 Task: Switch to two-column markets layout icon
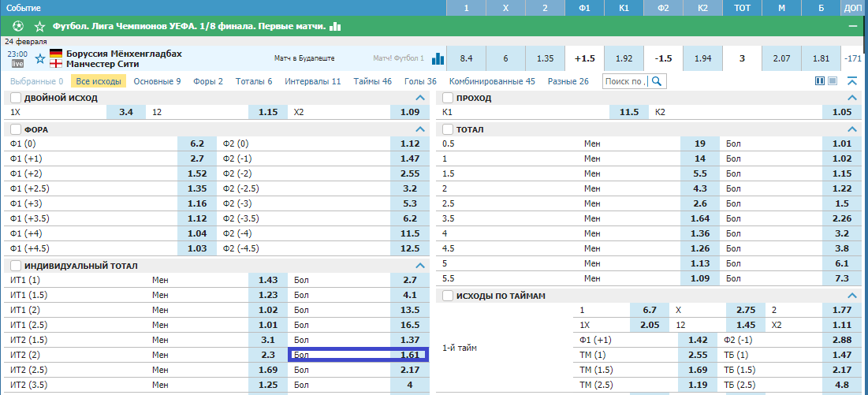[821, 81]
